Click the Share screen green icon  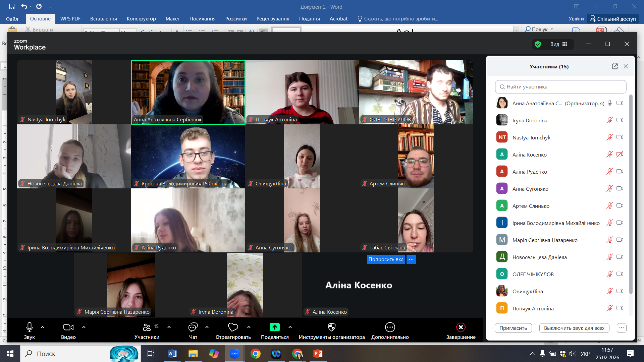click(x=274, y=327)
